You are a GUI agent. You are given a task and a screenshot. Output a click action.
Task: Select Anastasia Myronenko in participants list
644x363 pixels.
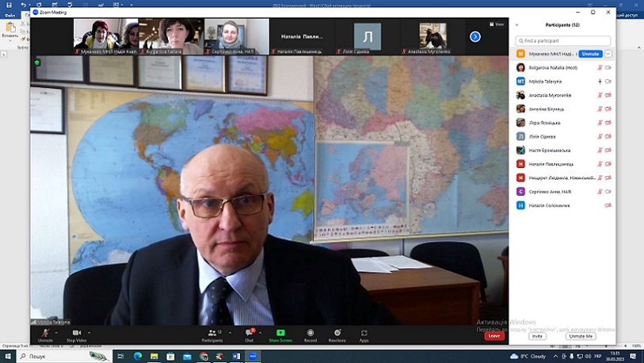click(x=562, y=95)
